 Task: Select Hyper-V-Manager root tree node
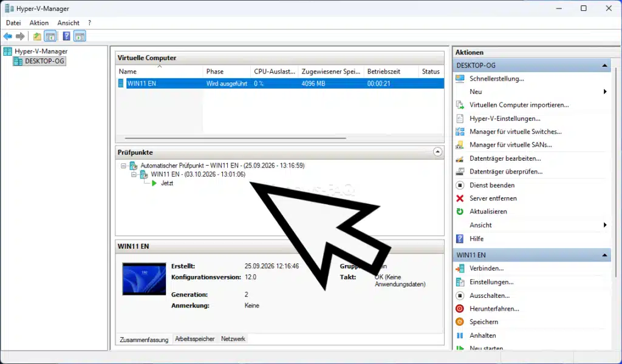click(x=41, y=51)
